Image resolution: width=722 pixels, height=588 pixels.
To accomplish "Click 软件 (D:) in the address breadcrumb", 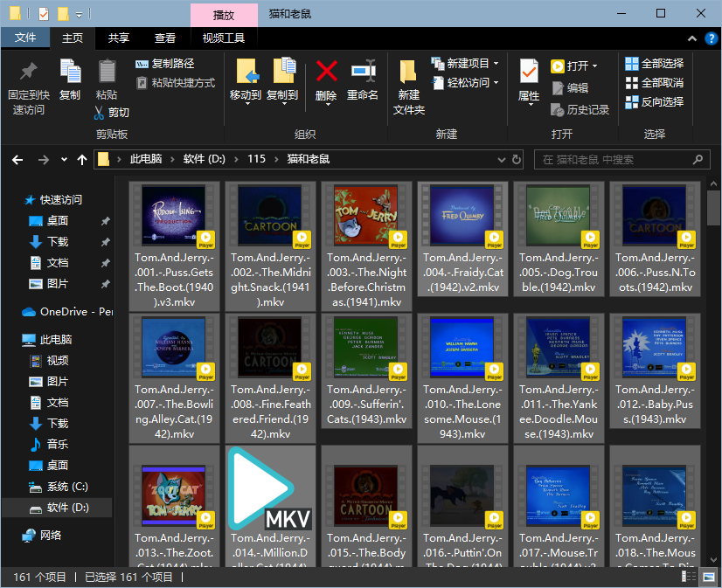I will (x=204, y=159).
